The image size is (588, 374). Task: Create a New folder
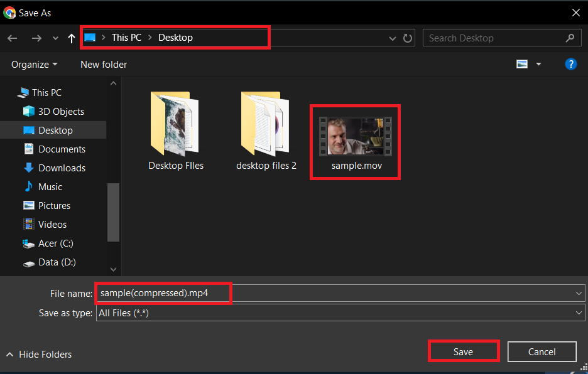pyautogui.click(x=103, y=64)
